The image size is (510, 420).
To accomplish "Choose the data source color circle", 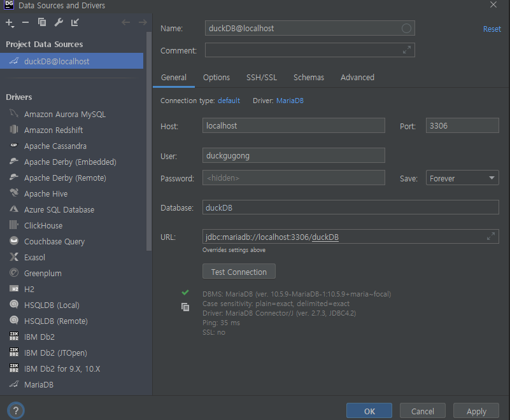I will pyautogui.click(x=406, y=28).
